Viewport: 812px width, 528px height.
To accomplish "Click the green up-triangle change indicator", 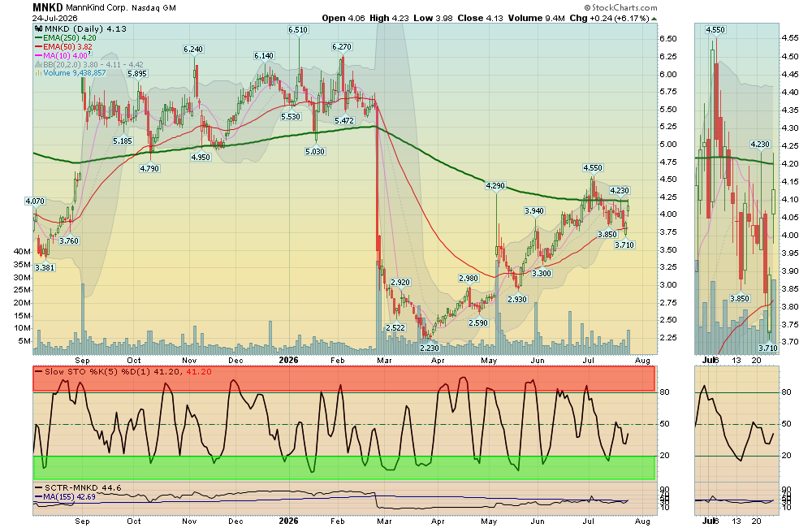I will (654, 19).
